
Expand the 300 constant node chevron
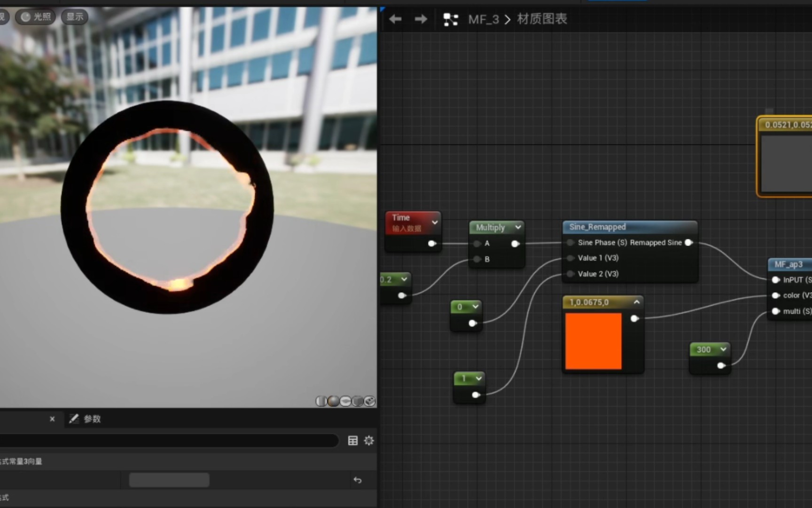(x=723, y=349)
